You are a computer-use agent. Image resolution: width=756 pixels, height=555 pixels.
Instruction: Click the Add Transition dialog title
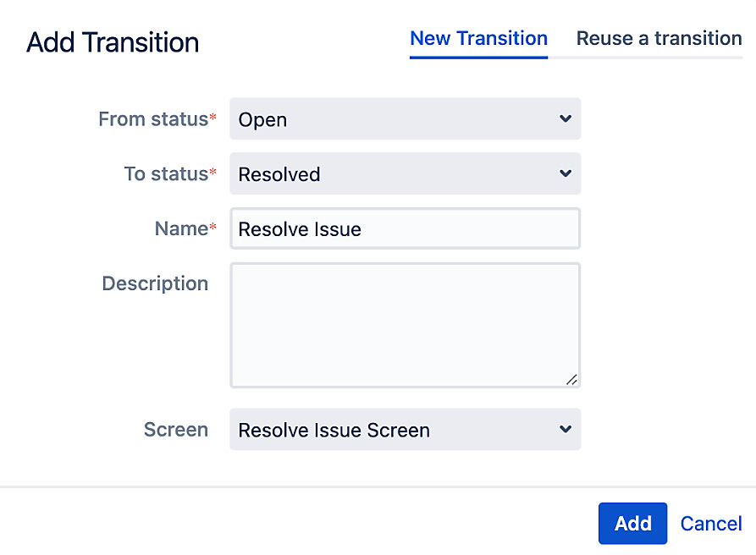pyautogui.click(x=113, y=41)
